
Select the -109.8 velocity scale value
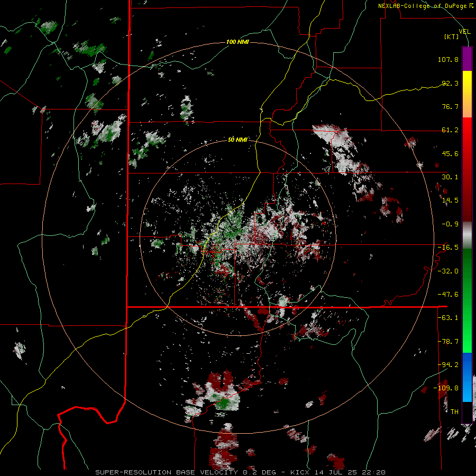pos(446,388)
